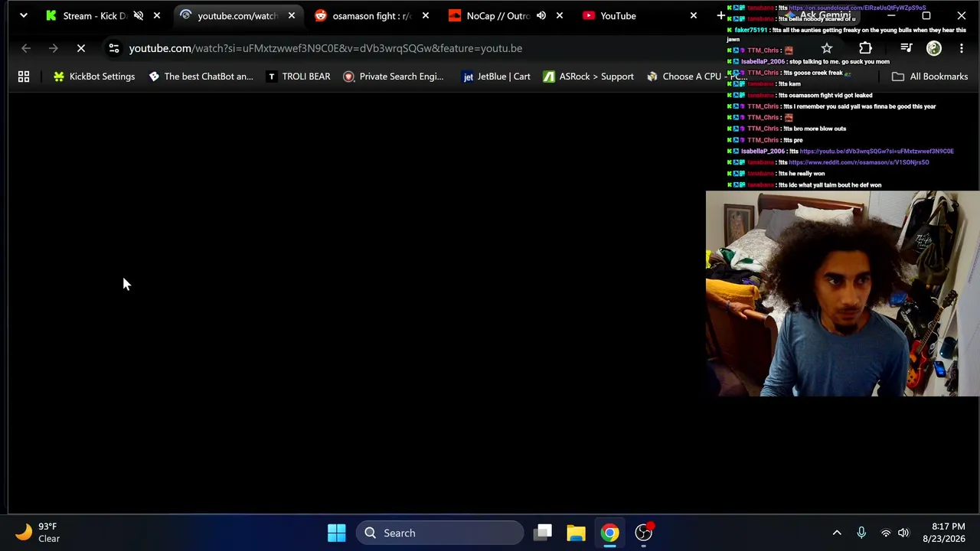Open a new Chrome tab
980x551 pixels.
720,15
